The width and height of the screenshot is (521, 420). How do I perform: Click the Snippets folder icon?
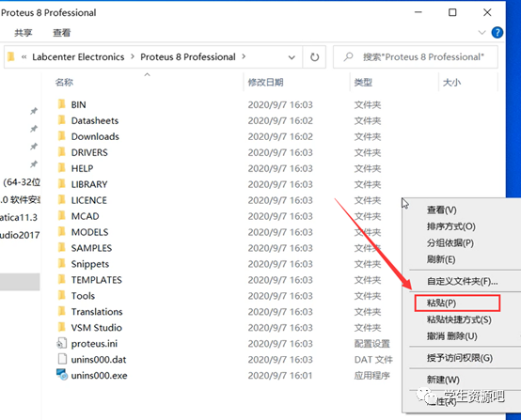(61, 264)
